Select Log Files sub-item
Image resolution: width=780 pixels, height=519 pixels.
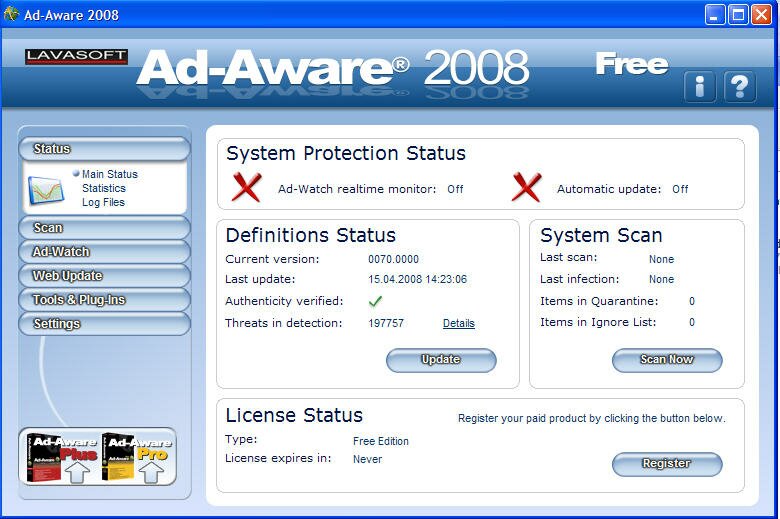coord(103,202)
